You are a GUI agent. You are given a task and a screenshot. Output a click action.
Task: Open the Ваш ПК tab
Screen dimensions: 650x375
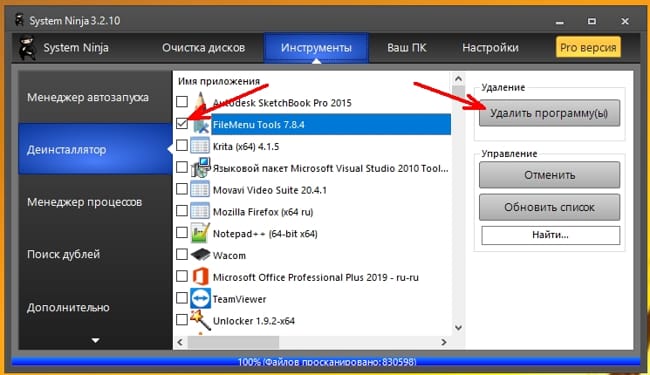click(x=407, y=48)
